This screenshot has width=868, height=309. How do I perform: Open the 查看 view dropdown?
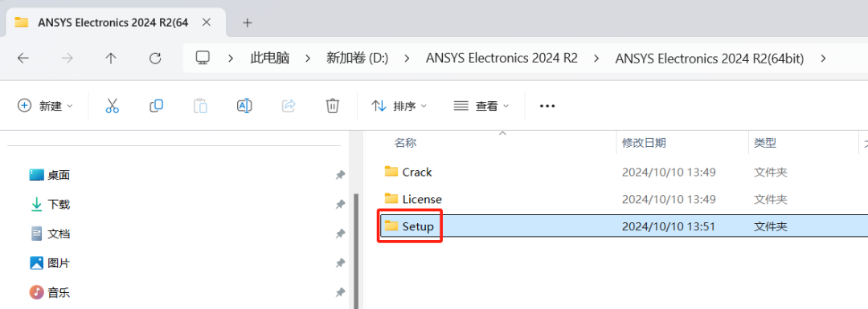481,106
